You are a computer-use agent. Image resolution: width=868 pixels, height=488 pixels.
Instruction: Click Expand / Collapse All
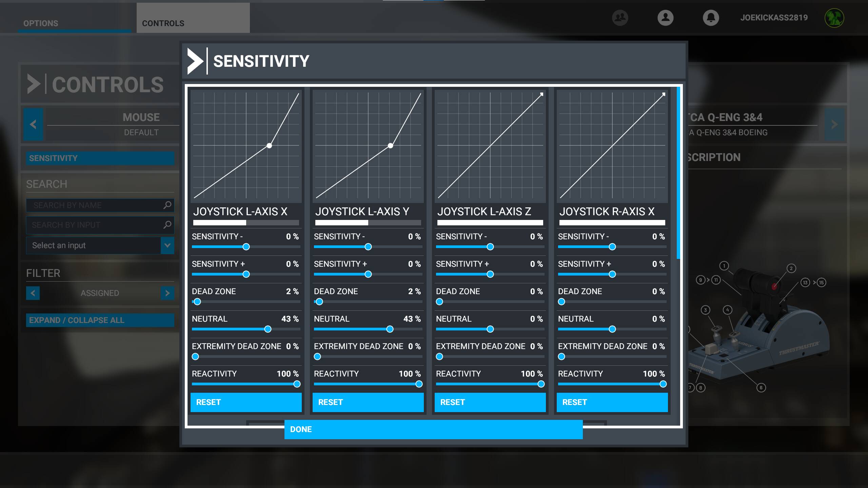[100, 320]
